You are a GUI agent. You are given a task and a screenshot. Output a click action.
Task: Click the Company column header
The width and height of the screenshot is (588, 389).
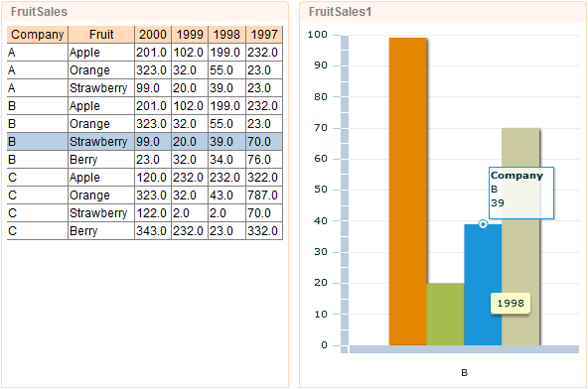click(37, 35)
